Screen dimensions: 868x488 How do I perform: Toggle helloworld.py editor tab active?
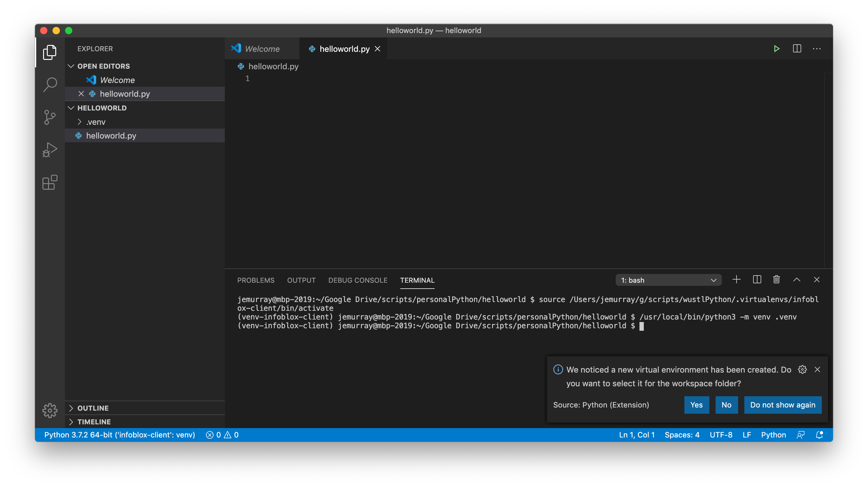click(x=344, y=49)
